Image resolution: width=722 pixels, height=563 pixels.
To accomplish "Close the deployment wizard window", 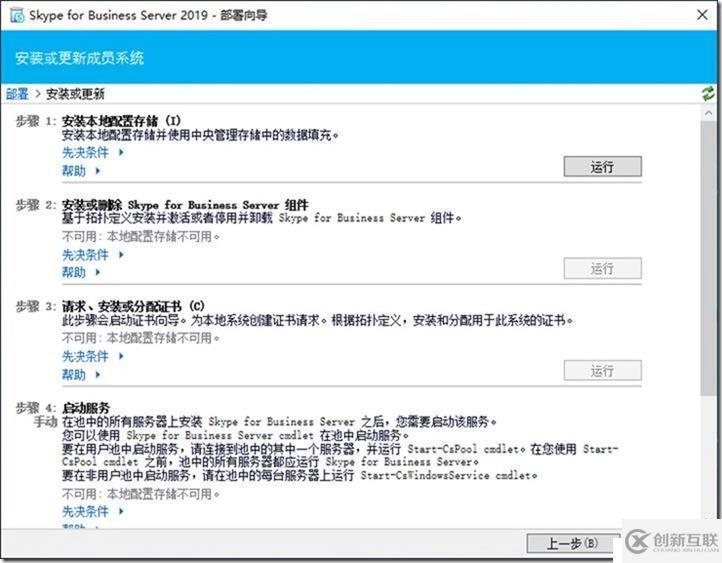I will click(x=702, y=15).
